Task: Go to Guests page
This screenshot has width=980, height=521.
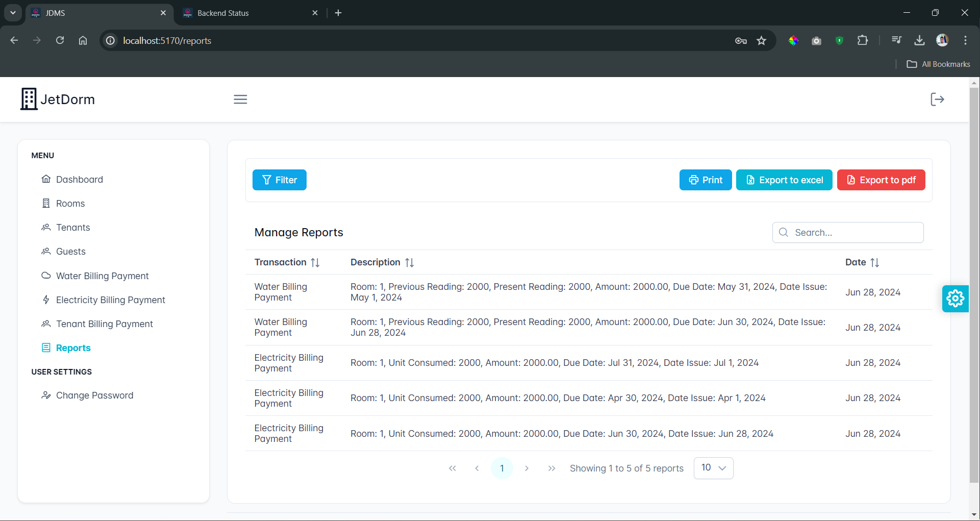Action: click(70, 252)
